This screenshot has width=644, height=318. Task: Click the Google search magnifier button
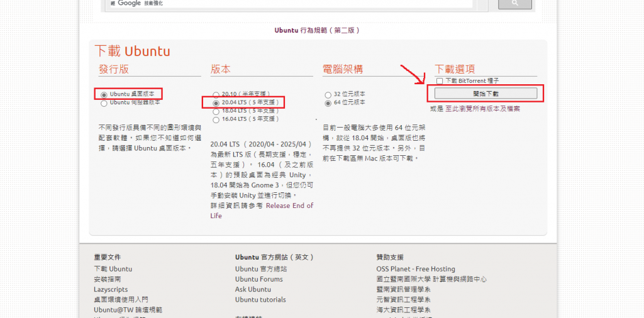(515, 4)
